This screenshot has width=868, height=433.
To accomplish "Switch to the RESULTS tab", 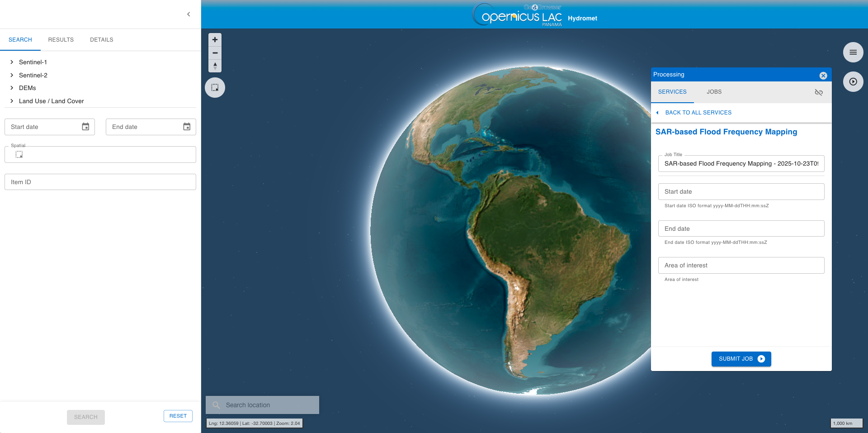I will tap(61, 40).
